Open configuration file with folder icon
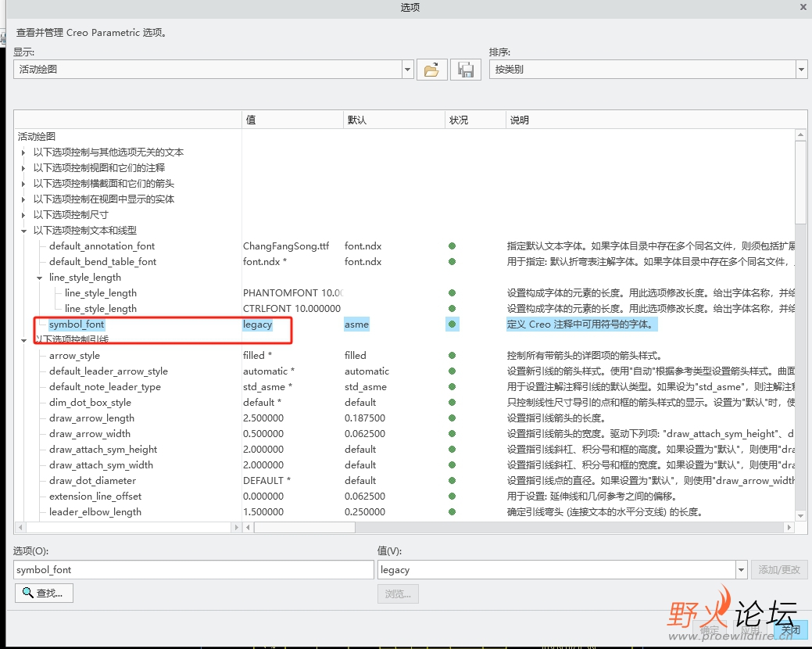The height and width of the screenshot is (649, 812). pos(432,70)
